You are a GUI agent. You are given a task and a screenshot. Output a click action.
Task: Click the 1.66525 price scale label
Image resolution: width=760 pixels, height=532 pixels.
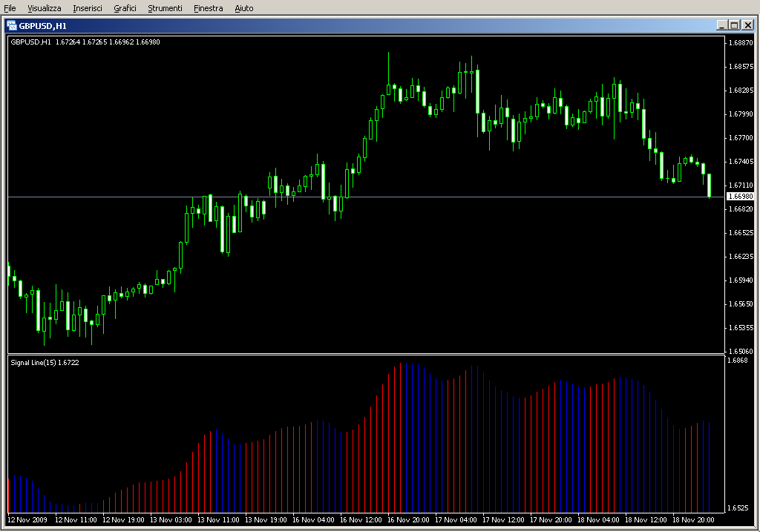[741, 232]
